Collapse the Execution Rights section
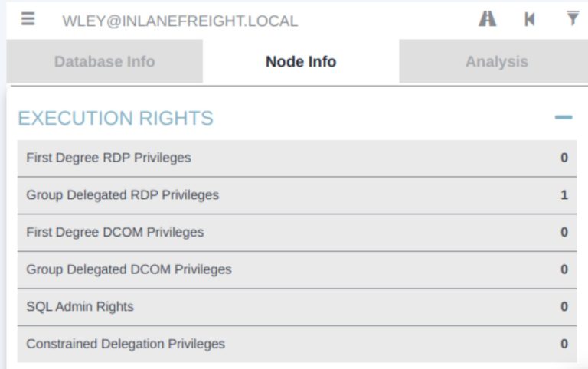The image size is (588, 369). point(563,118)
